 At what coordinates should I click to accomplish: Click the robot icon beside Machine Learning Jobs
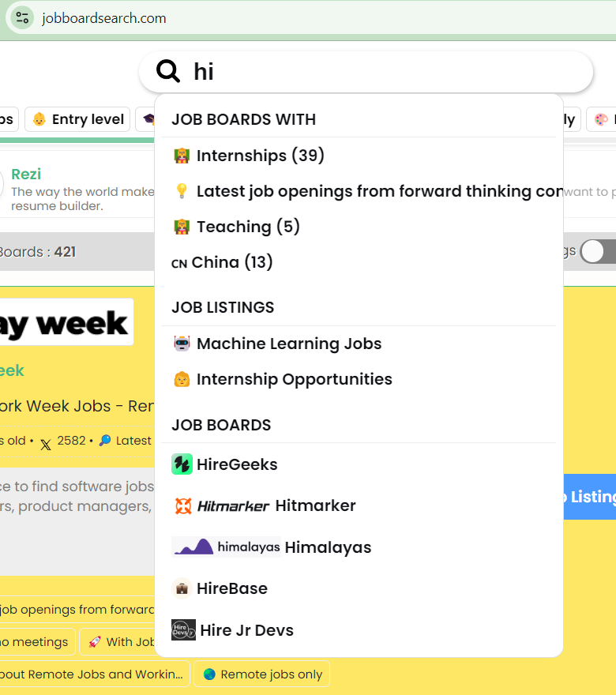[182, 344]
